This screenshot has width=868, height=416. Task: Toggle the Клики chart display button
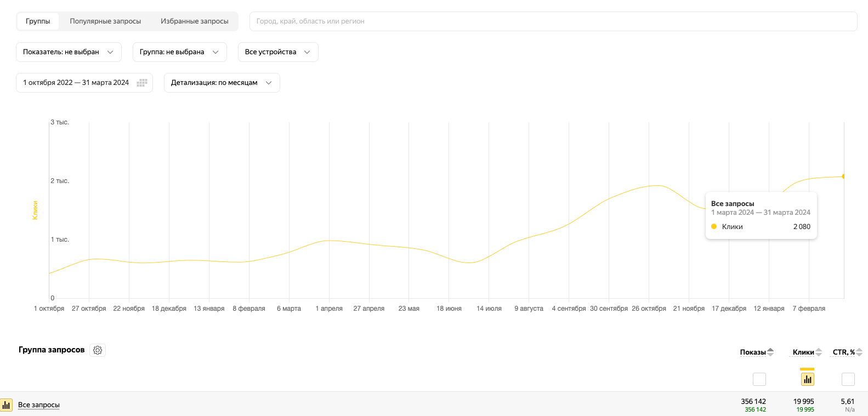(807, 379)
